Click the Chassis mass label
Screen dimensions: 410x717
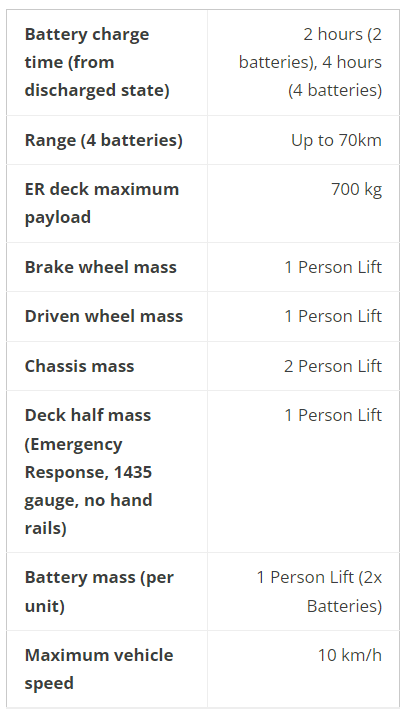click(80, 366)
